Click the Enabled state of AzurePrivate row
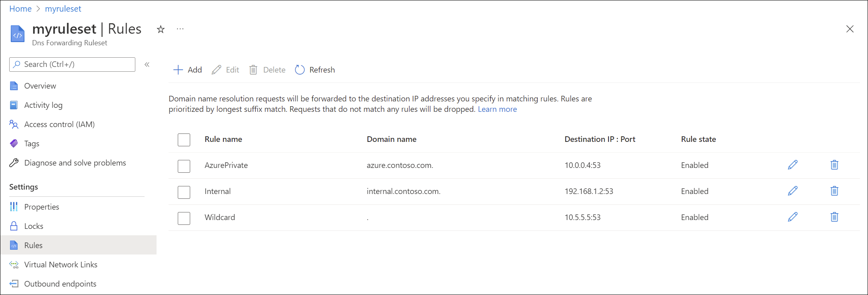This screenshot has height=295, width=868. coord(695,165)
